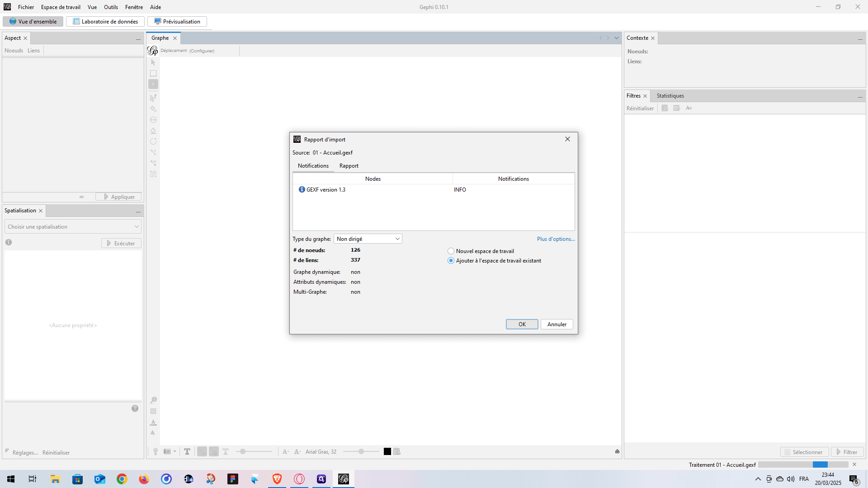
Task: Toggle edge labels grey T icon
Action: click(x=226, y=451)
